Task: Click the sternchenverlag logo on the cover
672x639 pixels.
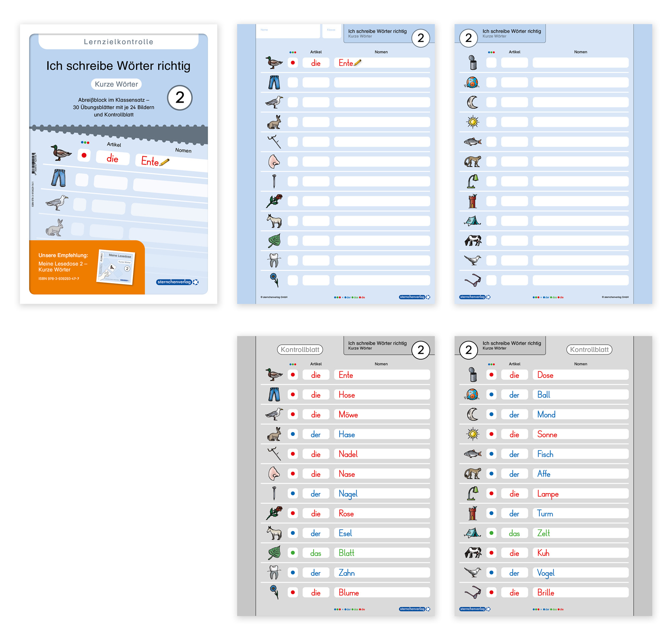Action: point(177,282)
